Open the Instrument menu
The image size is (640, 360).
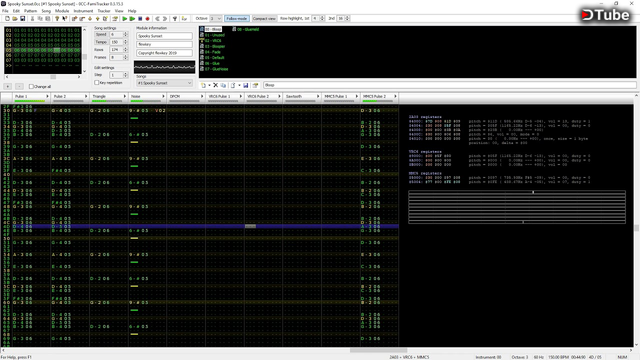click(83, 11)
